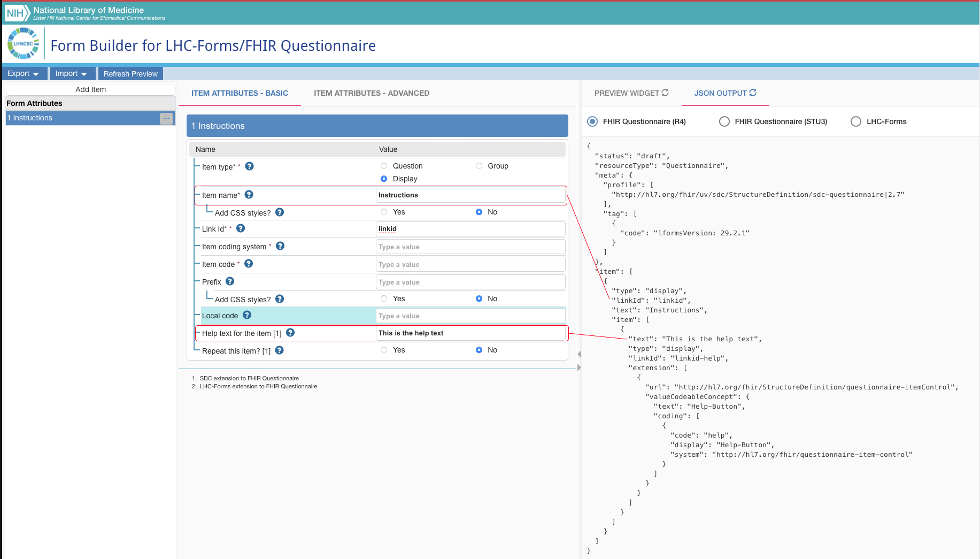Choose Yes for Prefix CSS styles
The width and height of the screenshot is (980, 559).
(384, 298)
